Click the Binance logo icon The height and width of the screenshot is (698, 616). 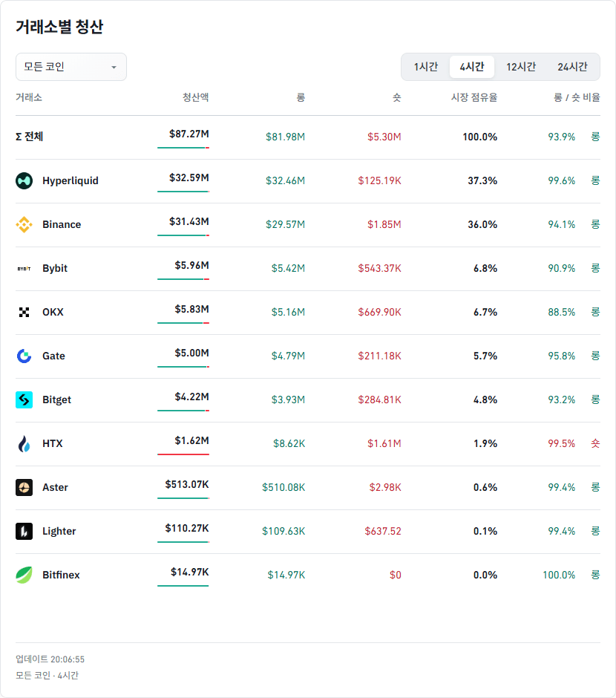coord(24,224)
